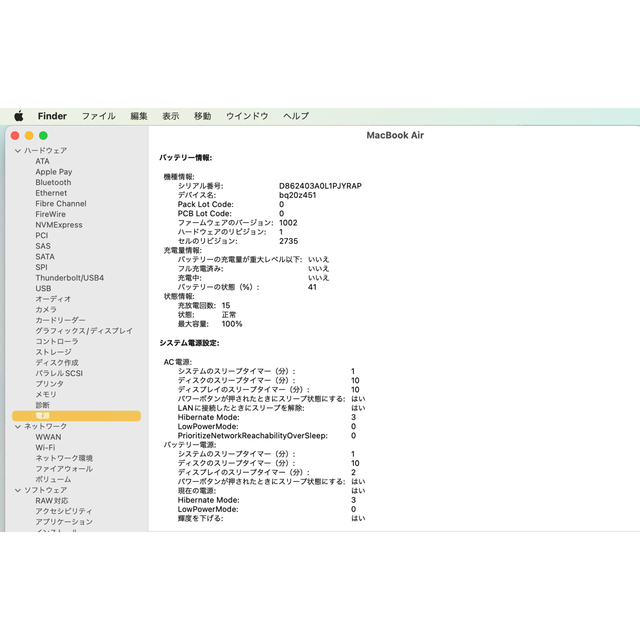Select PCI in the sidebar
The width and height of the screenshot is (640, 640).
(42, 236)
